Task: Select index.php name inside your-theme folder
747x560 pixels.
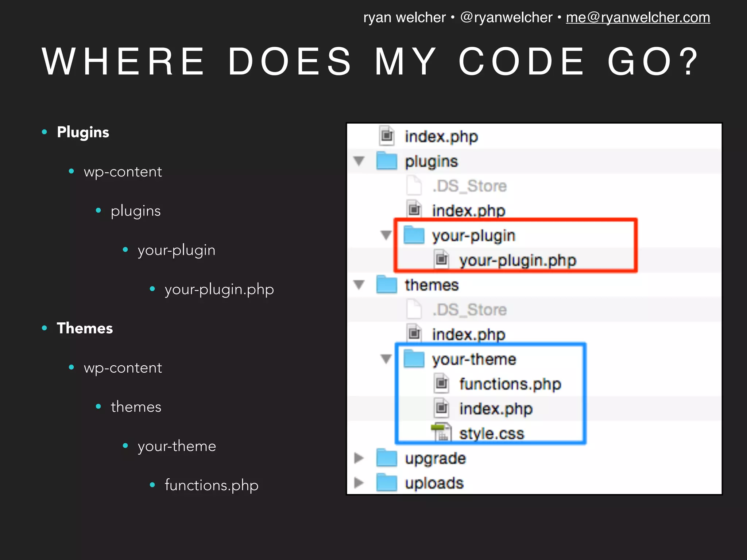Action: point(496,409)
